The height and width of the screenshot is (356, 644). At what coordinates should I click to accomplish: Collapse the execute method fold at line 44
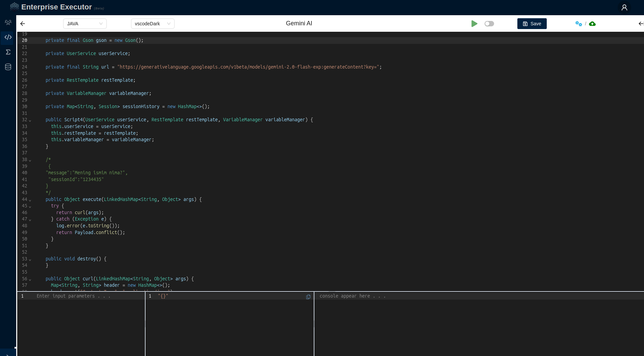[30, 200]
